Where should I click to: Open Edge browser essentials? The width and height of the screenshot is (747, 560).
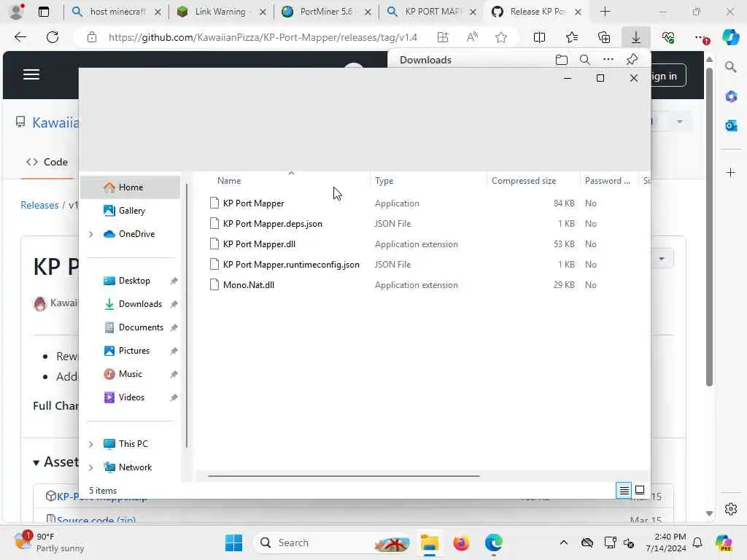tap(668, 37)
